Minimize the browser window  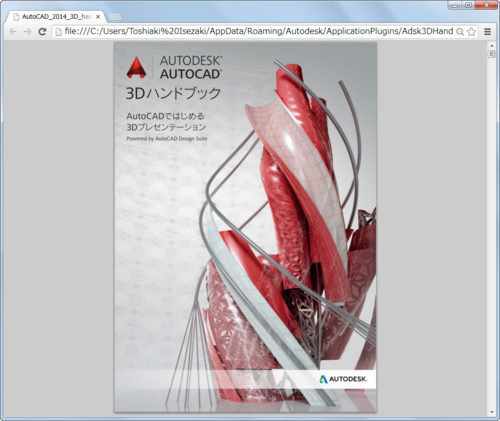click(x=455, y=5)
